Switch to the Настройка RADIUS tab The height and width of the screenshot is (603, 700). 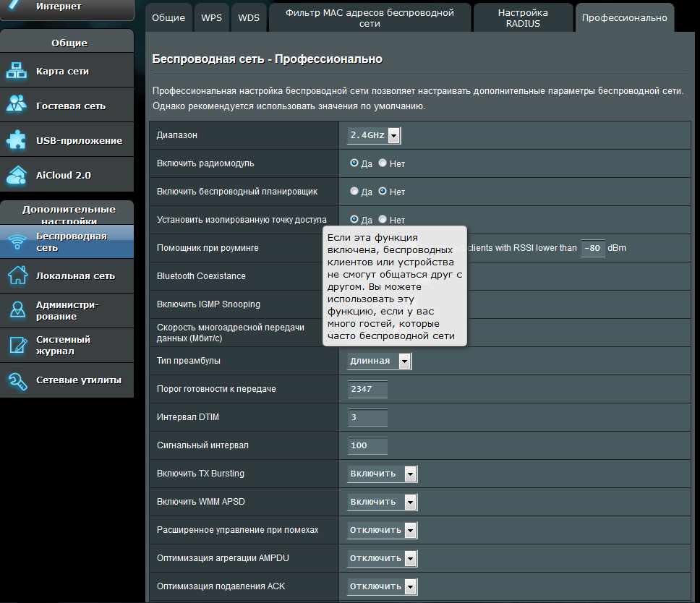click(x=523, y=18)
